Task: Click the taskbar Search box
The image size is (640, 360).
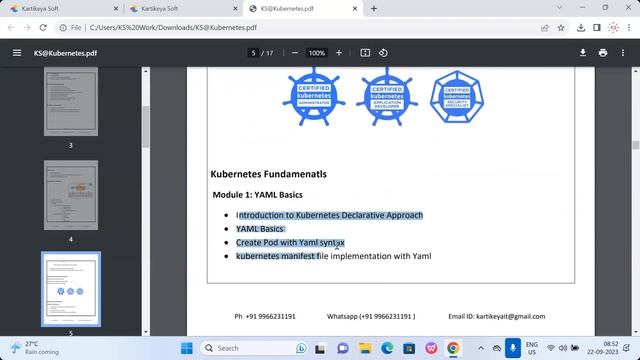Action: 254,348
